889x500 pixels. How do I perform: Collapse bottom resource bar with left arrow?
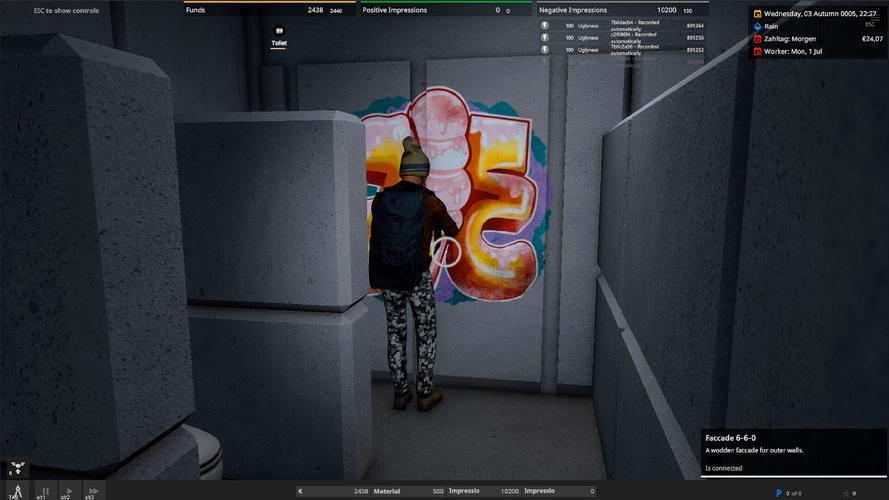click(x=300, y=491)
